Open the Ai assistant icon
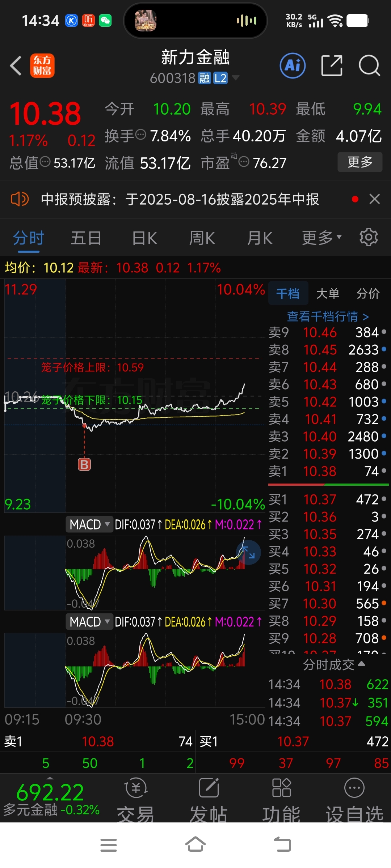The image size is (391, 868). click(x=293, y=66)
